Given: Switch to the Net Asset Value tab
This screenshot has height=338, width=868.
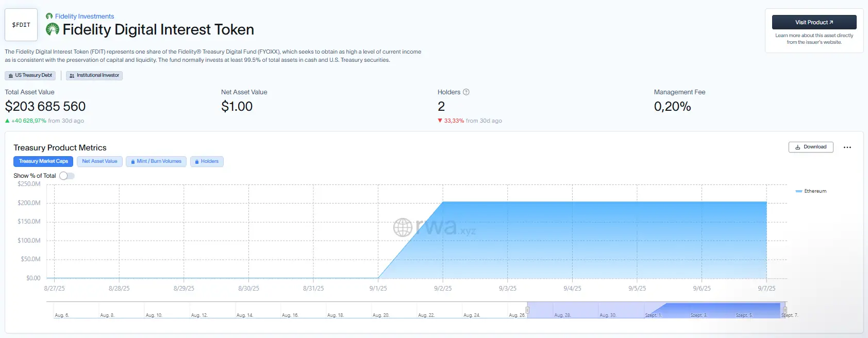Looking at the screenshot, I should coord(99,161).
